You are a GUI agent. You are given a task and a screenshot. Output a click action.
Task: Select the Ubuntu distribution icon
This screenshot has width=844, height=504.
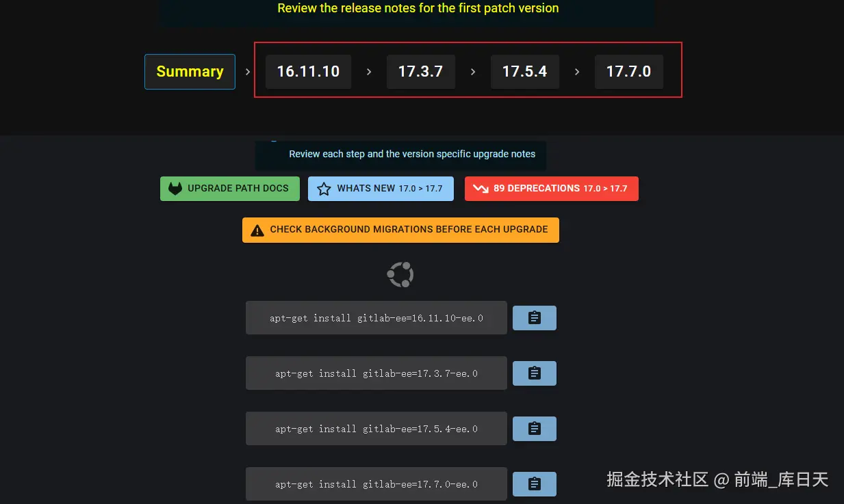(x=400, y=274)
